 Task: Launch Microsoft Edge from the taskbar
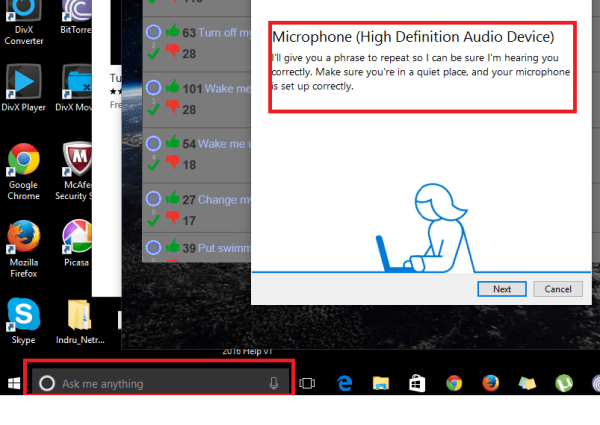(x=344, y=383)
